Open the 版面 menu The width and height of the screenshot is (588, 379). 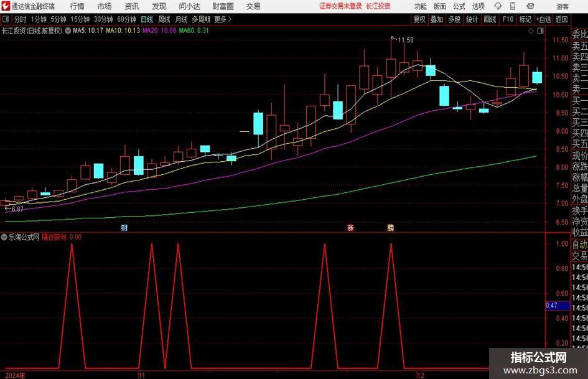click(439, 6)
